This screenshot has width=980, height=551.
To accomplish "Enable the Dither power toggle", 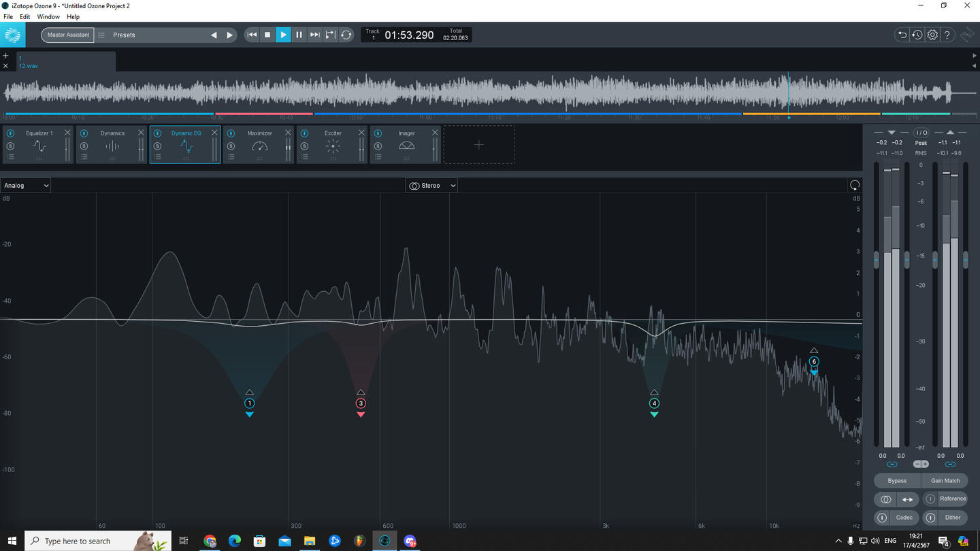I will pyautogui.click(x=930, y=518).
